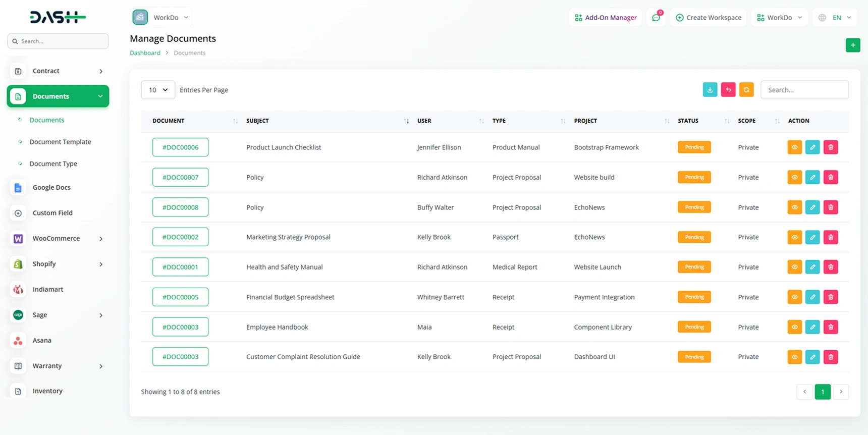Click the #DOC00007 document link
Screen dimensions: 868x435
click(180, 177)
